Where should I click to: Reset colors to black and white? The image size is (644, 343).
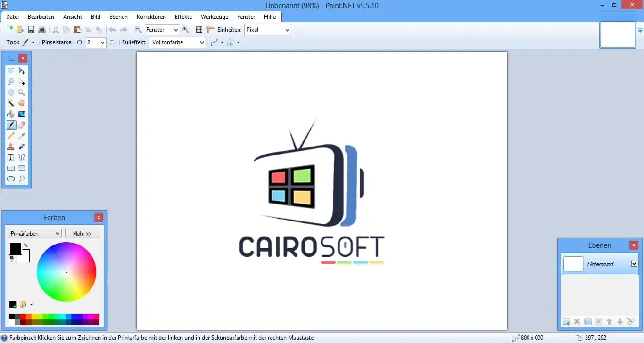tap(12, 259)
